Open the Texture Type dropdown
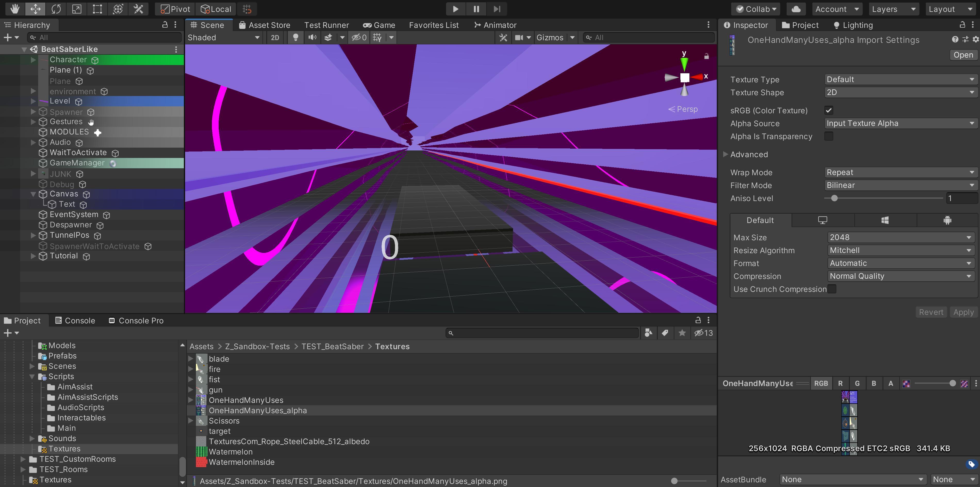 [x=900, y=79]
